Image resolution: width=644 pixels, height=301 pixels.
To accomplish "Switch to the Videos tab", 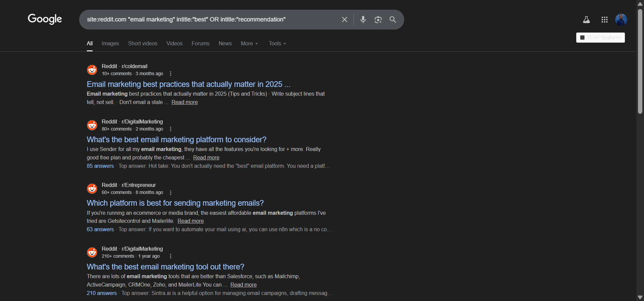I will pyautogui.click(x=174, y=44).
